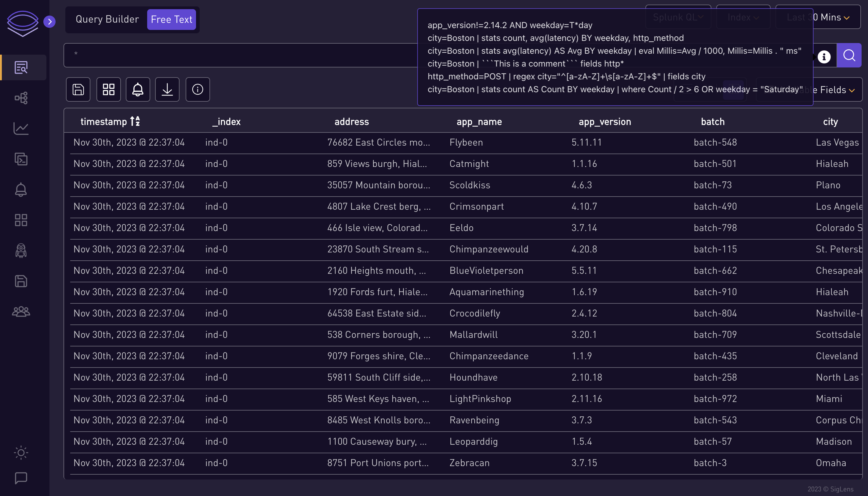The height and width of the screenshot is (496, 868).
Task: Click the BlueVioletperson cell
Action: (x=486, y=271)
